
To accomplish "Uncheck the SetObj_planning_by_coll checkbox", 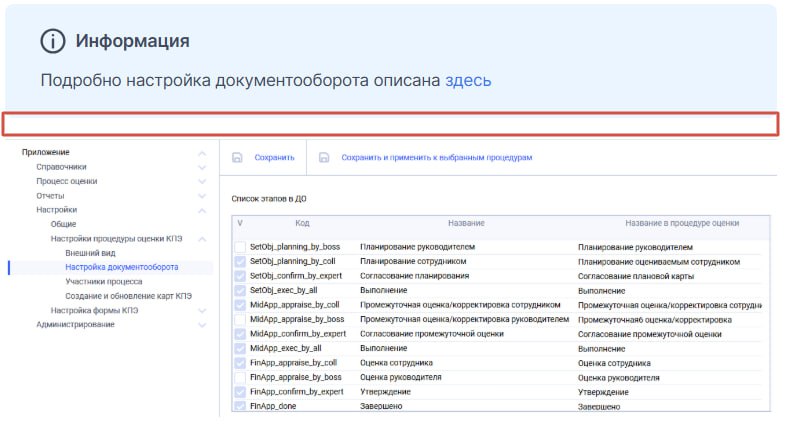I will click(x=239, y=261).
